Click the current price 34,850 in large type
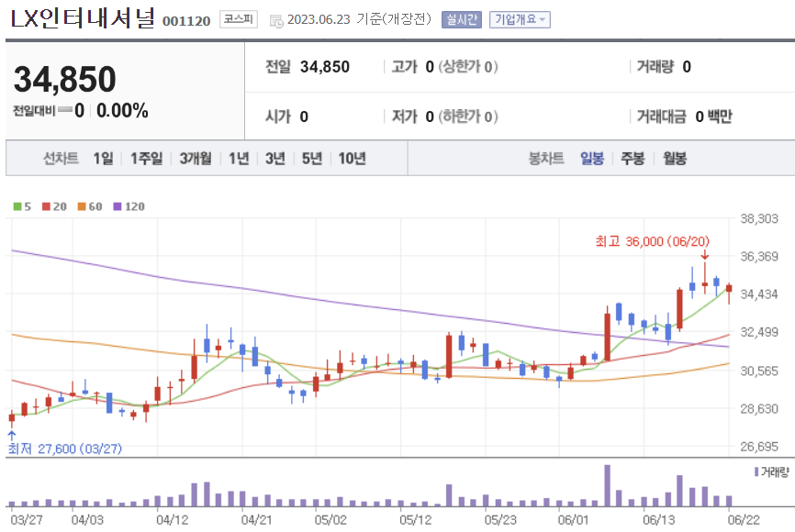This screenshot has height=532, width=795. pos(65,79)
